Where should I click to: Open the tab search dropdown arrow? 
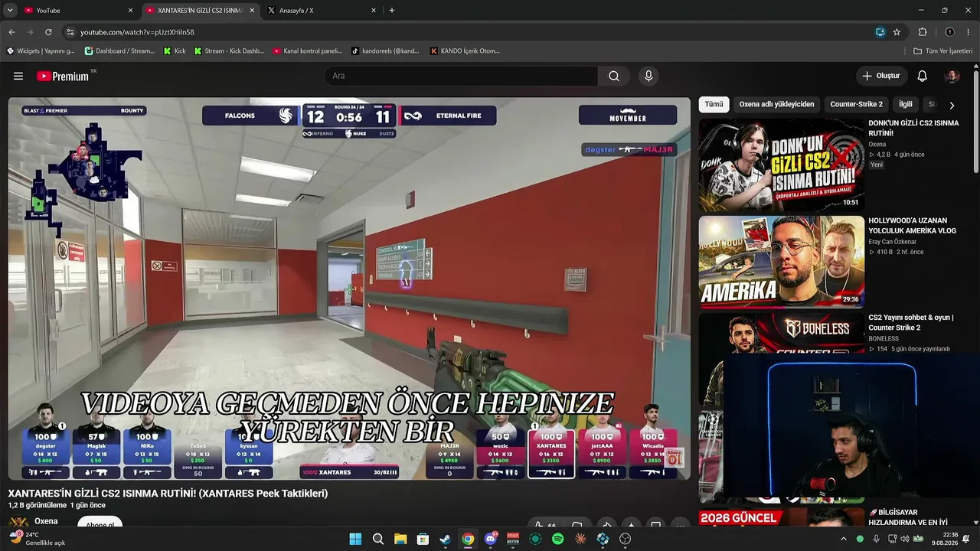pyautogui.click(x=10, y=11)
